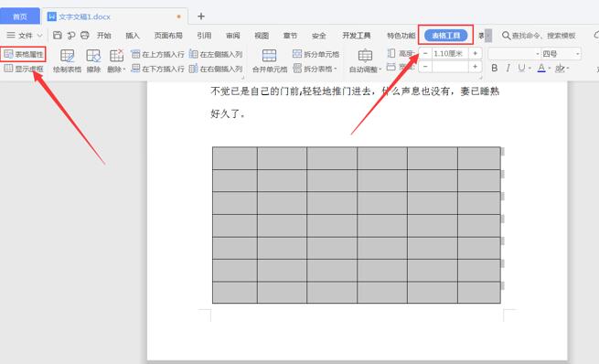Insert column right with 在右侧插入列
Image resolution: width=599 pixels, height=364 pixels.
216,69
